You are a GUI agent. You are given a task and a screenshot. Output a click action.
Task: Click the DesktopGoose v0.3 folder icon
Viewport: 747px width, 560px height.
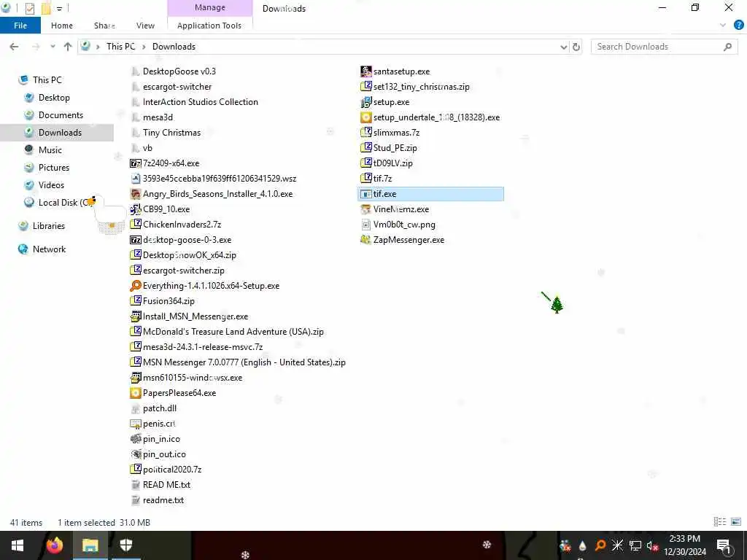coord(136,71)
